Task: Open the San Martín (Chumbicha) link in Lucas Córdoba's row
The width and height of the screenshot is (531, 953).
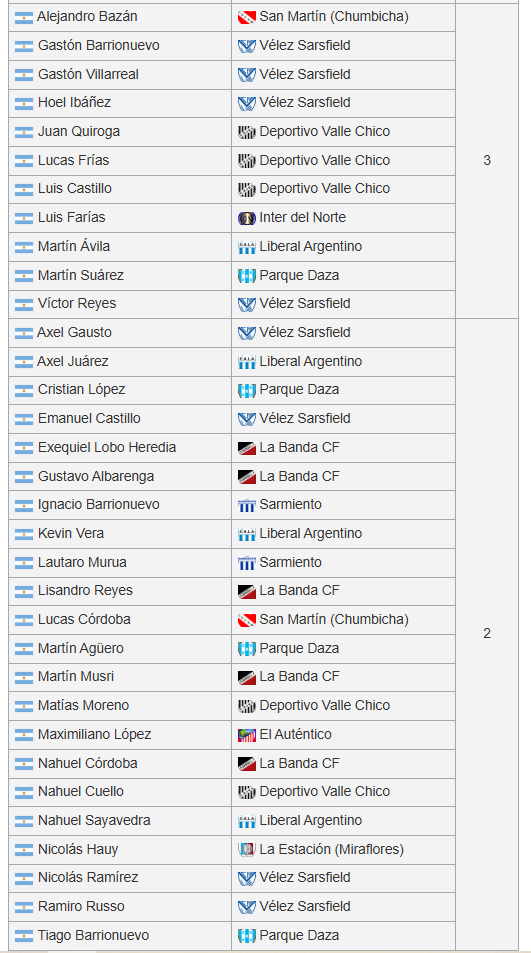Action: [x=334, y=619]
